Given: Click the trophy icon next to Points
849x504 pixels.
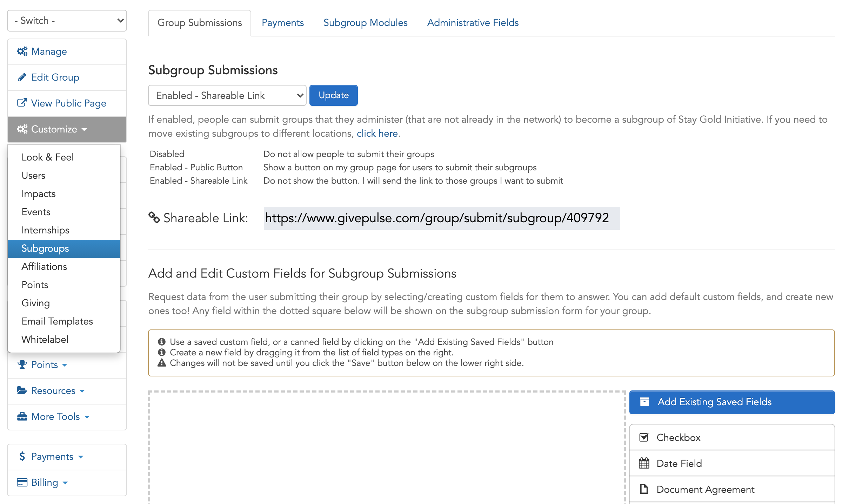Looking at the screenshot, I should pyautogui.click(x=22, y=365).
